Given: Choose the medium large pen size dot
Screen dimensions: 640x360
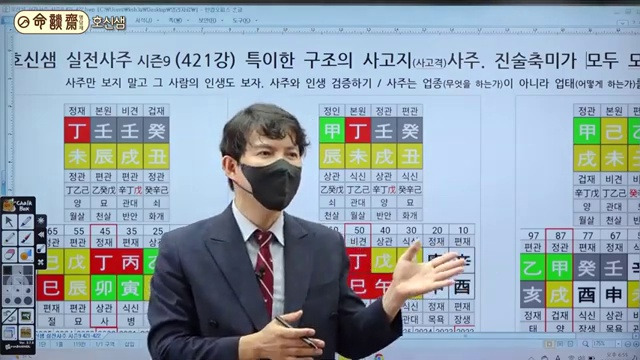Looking at the screenshot, I should pos(18,301).
